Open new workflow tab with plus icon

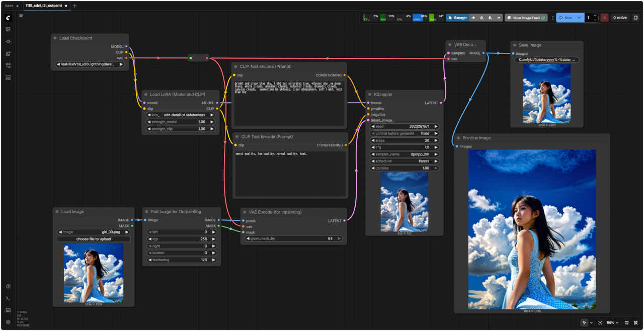tap(75, 6)
